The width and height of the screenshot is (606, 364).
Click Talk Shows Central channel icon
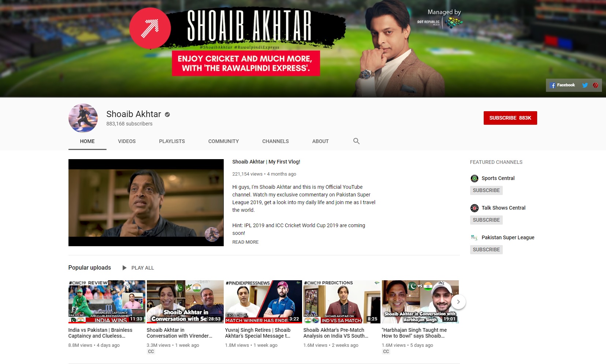[475, 208]
